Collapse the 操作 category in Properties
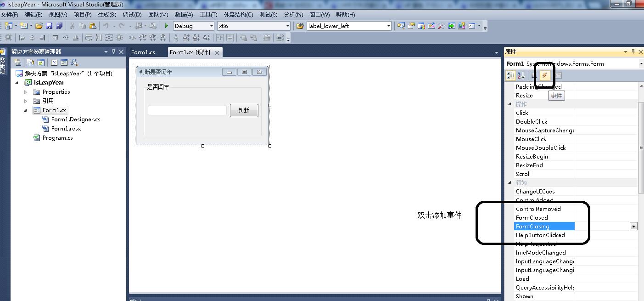 (510, 104)
